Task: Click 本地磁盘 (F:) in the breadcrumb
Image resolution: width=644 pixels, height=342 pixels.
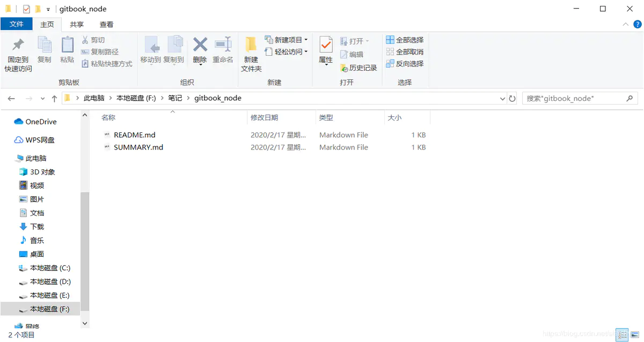Action: tap(136, 98)
